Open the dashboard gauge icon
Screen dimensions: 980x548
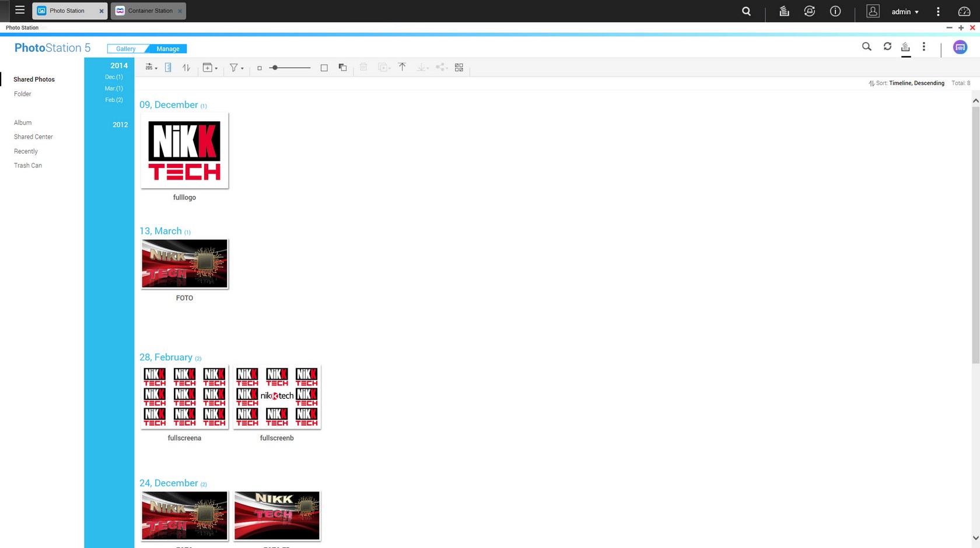tap(964, 11)
